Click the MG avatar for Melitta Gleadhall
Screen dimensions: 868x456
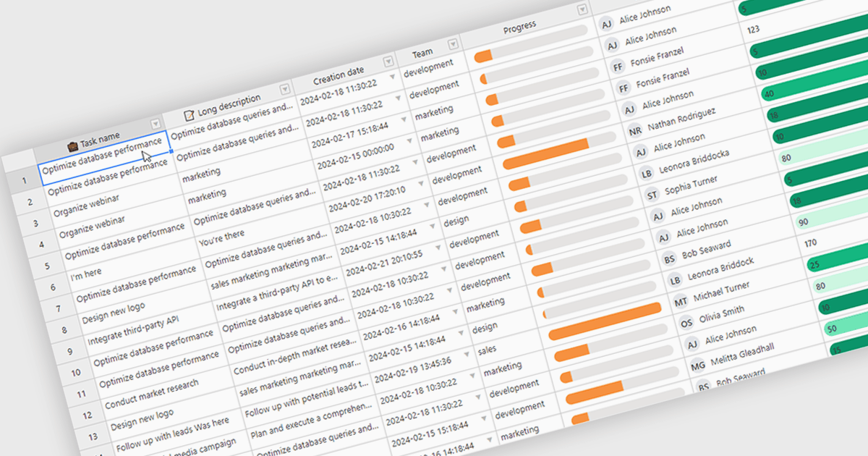[698, 365]
